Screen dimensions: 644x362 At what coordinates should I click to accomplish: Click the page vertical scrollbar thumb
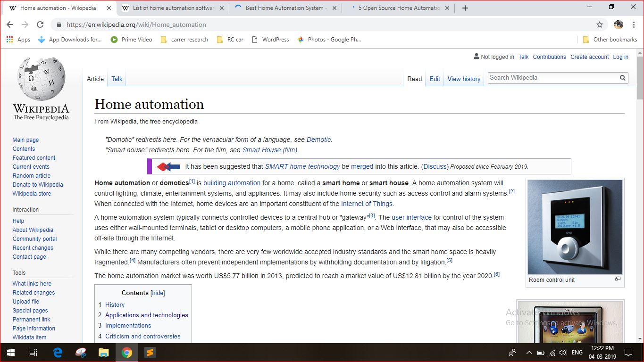(640, 78)
